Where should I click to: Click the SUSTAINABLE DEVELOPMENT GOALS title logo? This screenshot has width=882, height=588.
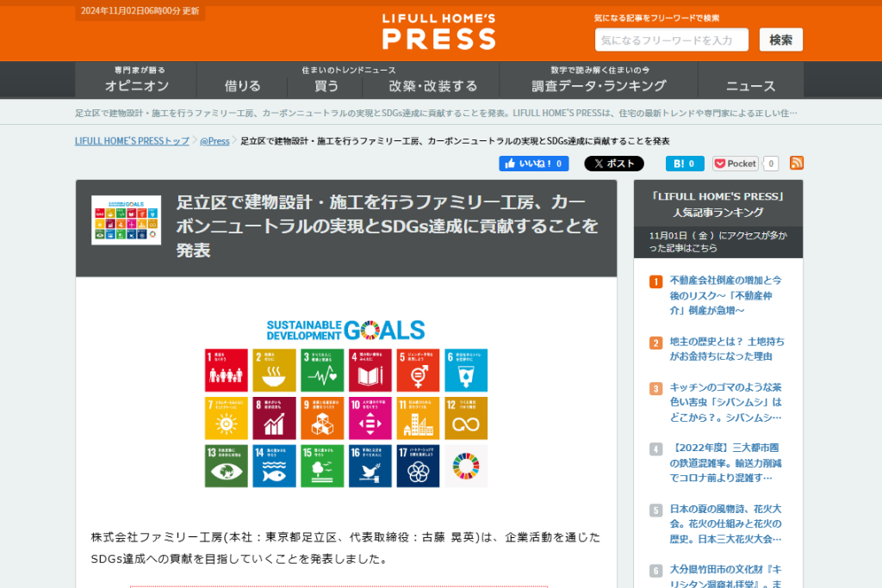click(345, 331)
